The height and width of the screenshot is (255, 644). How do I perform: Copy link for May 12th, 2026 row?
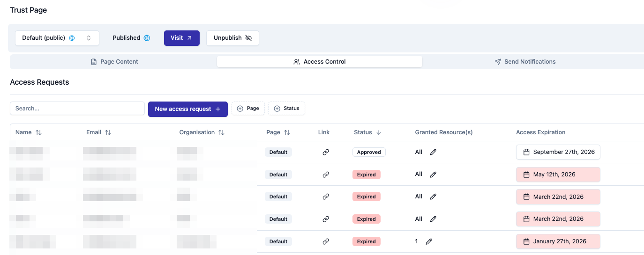326,175
